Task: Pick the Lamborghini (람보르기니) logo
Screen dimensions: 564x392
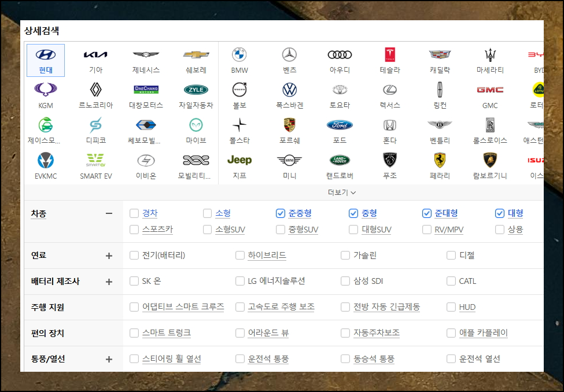Action: (x=490, y=160)
